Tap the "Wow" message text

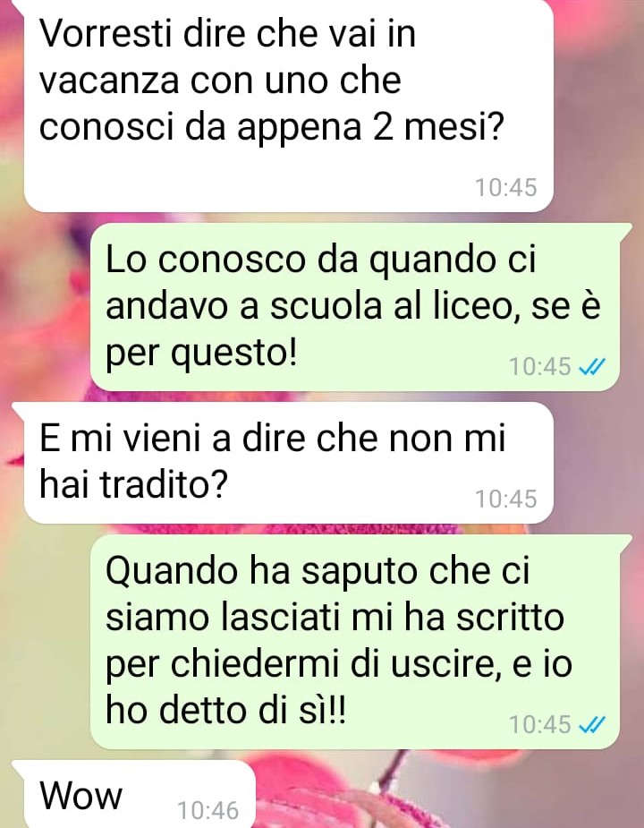pos(80,796)
